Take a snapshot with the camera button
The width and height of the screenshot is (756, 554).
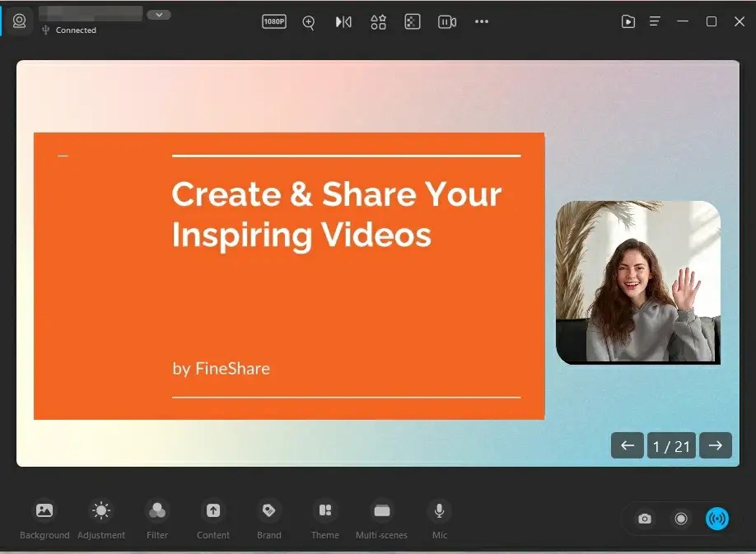coord(645,519)
